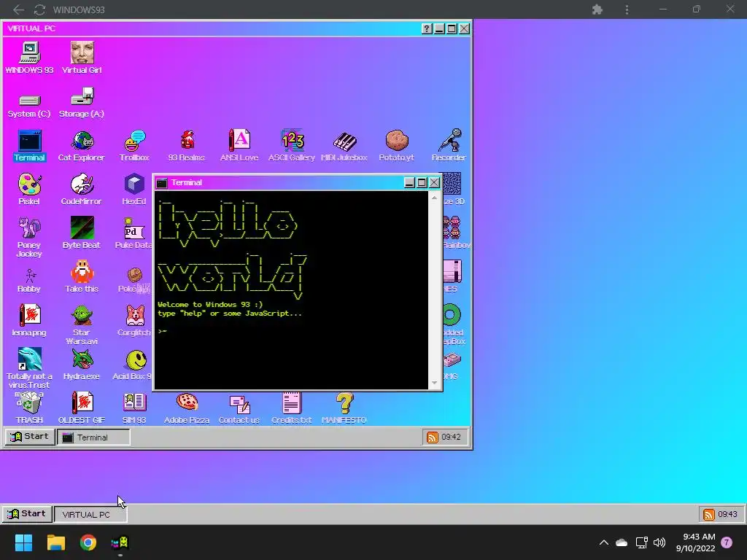The image size is (747, 560).
Task: Open MANIFESTO question mark icon
Action: click(344, 408)
